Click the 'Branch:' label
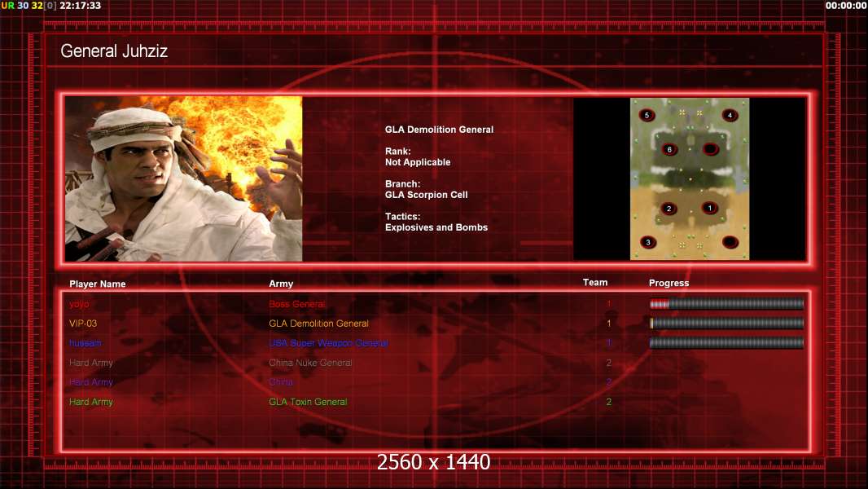 [x=402, y=184]
